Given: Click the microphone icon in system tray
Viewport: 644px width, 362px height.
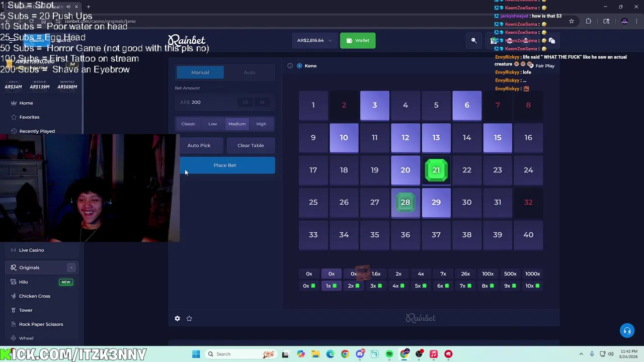Looking at the screenshot, I should tap(592, 354).
